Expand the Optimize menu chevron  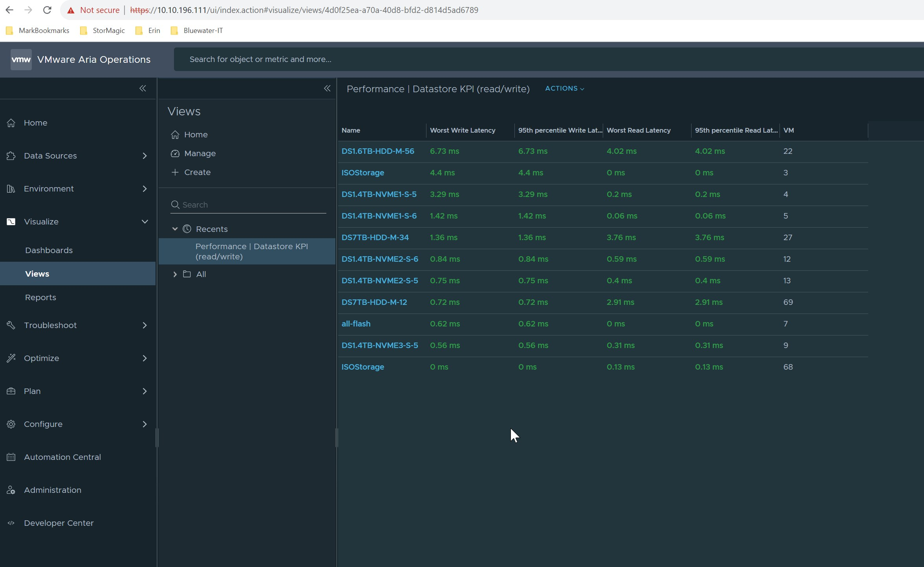tap(145, 358)
